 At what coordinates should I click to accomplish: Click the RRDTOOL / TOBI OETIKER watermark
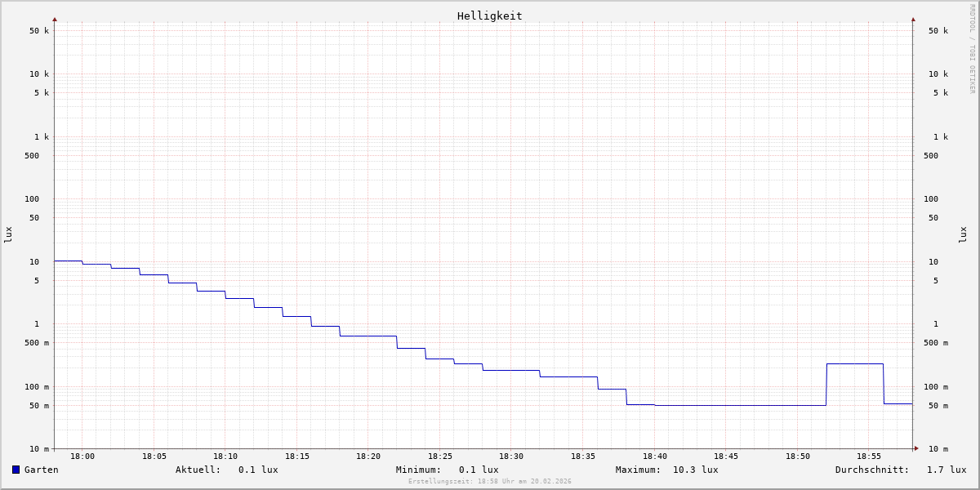point(972,49)
